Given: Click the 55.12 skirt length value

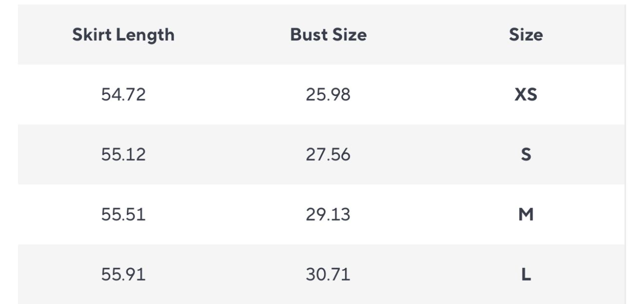Looking at the screenshot, I should pos(123,154).
